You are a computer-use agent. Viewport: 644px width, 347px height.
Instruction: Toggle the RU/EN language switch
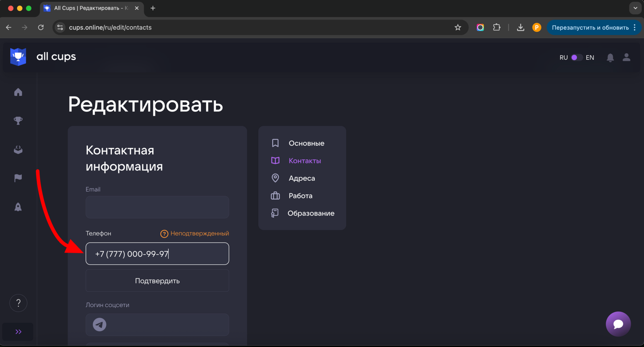[x=577, y=58]
